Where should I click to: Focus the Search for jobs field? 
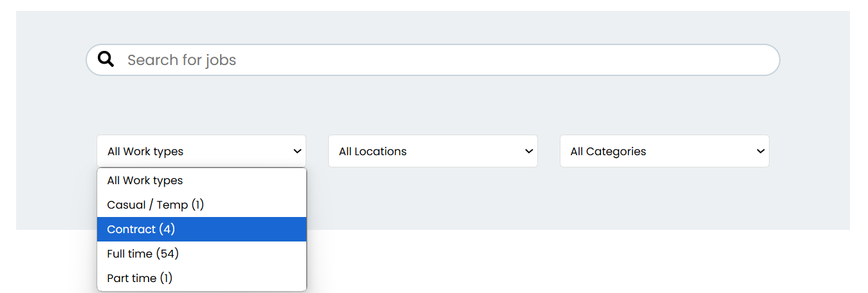pos(433,60)
